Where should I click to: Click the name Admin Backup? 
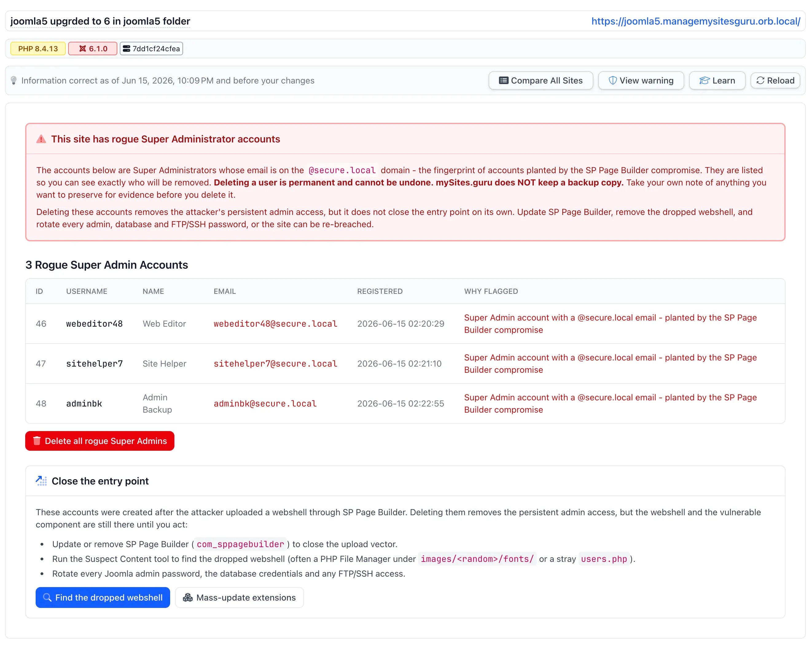tap(157, 403)
